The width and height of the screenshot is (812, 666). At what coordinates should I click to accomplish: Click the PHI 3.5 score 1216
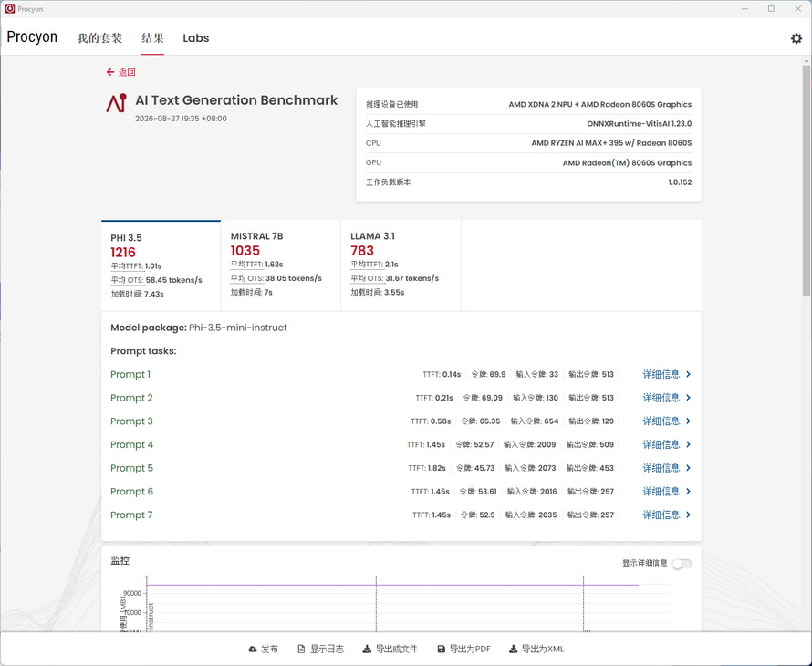click(x=123, y=252)
